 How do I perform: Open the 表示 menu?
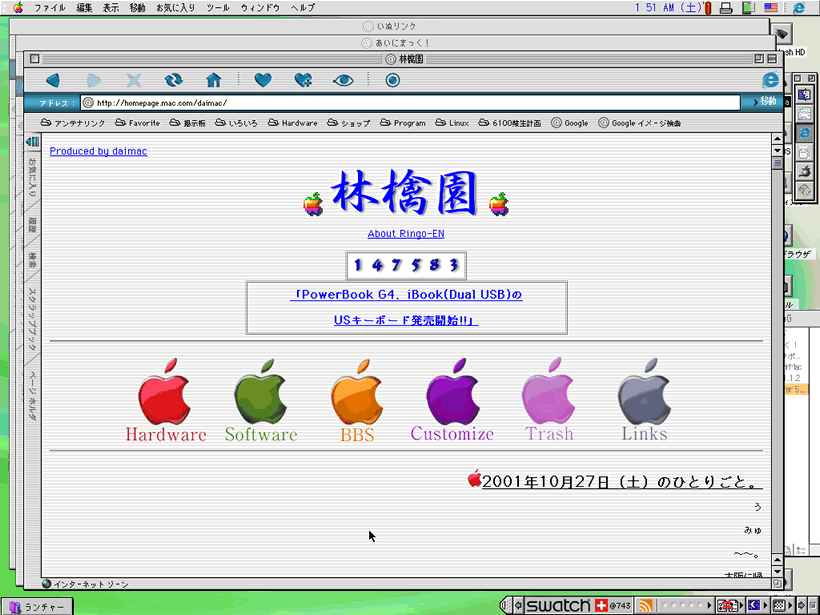pos(111,8)
